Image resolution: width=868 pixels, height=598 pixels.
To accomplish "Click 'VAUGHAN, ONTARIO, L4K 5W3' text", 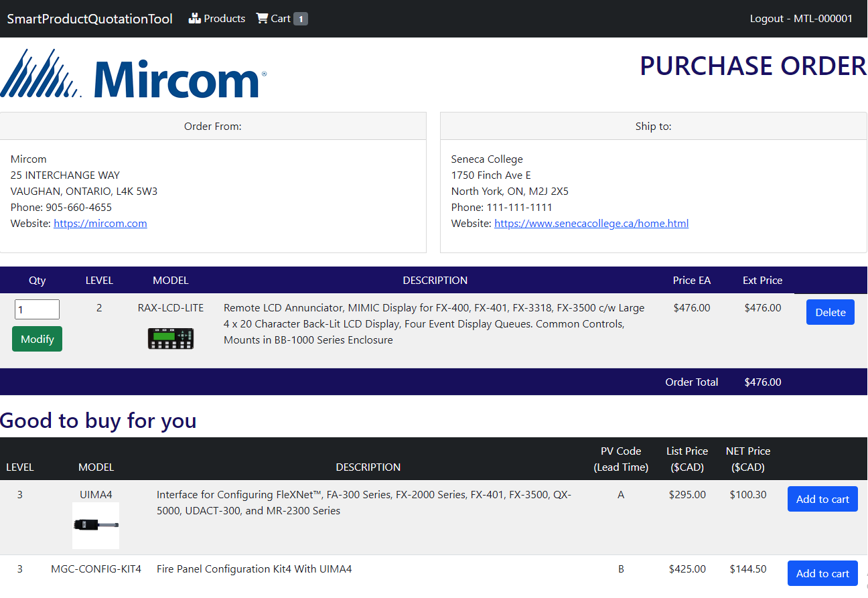I will pos(84,192).
